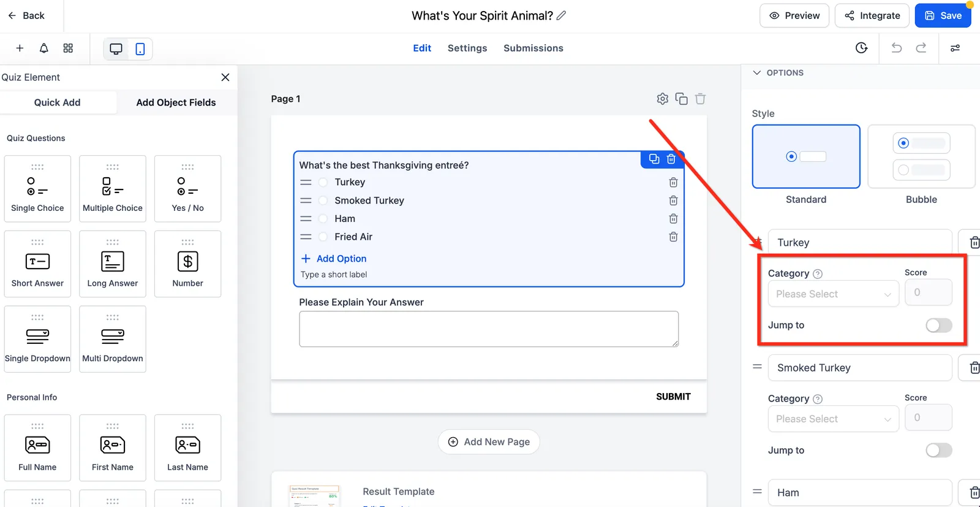
Task: Edit quiz title pencil icon
Action: [562, 16]
